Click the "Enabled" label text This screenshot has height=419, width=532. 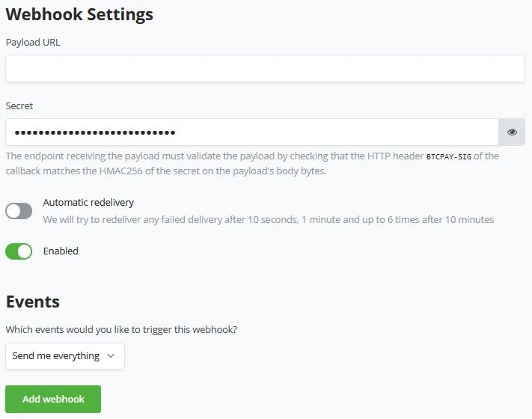(x=61, y=251)
